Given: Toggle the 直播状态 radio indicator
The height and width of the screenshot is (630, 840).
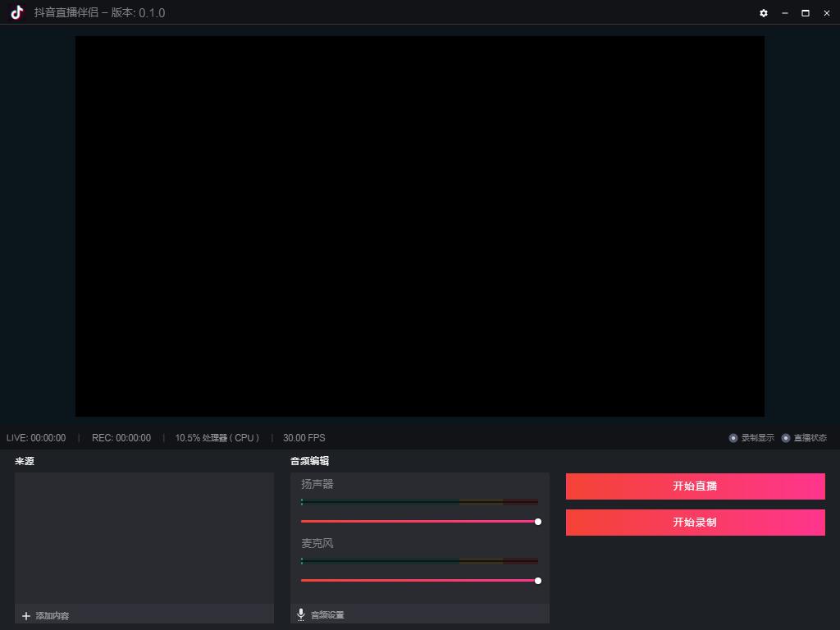Looking at the screenshot, I should pyautogui.click(x=786, y=438).
